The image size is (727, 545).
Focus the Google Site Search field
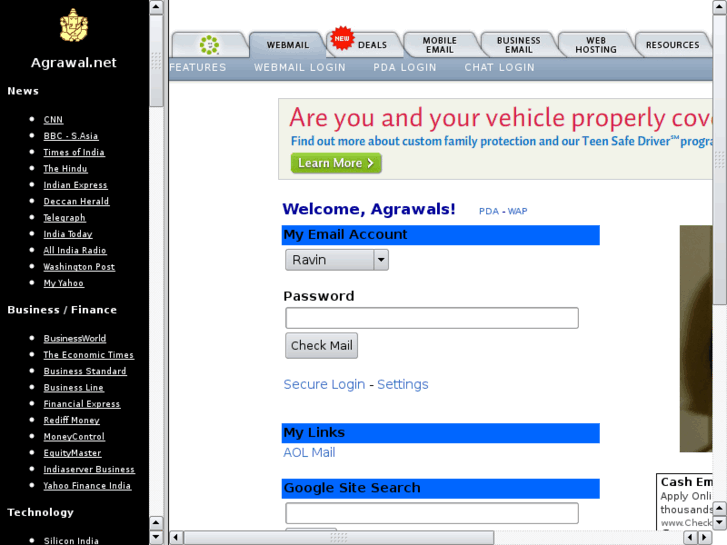(x=432, y=513)
